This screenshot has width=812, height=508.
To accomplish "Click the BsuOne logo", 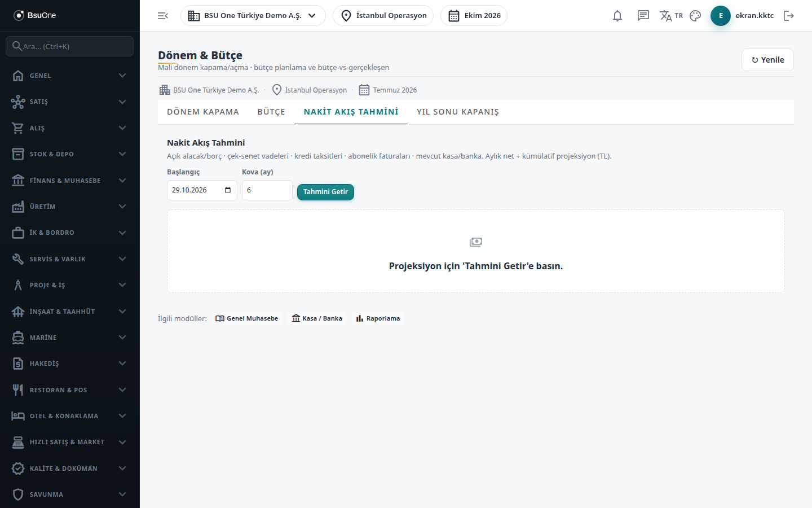I will (35, 15).
